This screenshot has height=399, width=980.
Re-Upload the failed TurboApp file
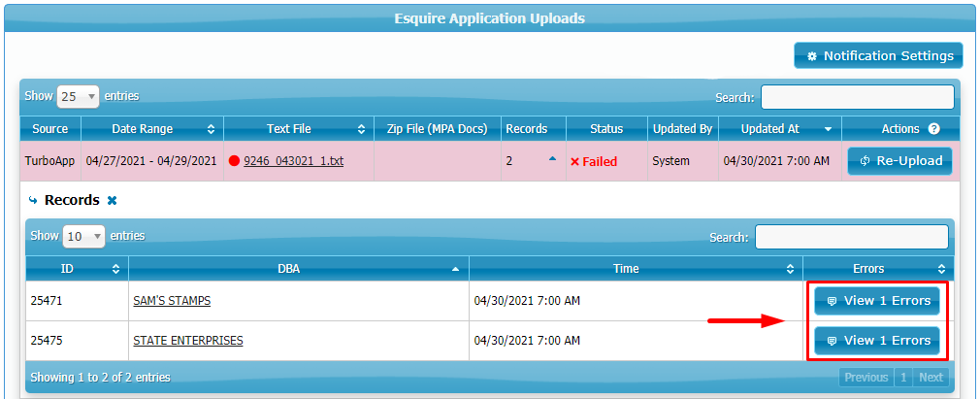click(899, 161)
